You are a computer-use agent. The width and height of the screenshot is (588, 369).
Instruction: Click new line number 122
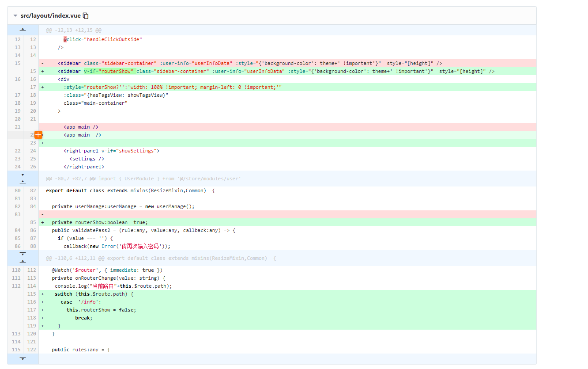tap(32, 350)
